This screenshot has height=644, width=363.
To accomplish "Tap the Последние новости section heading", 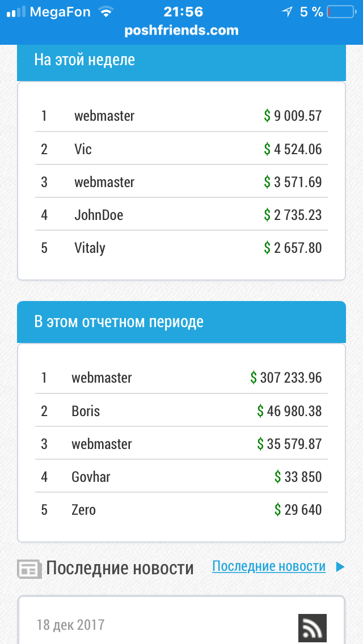I will click(120, 569).
